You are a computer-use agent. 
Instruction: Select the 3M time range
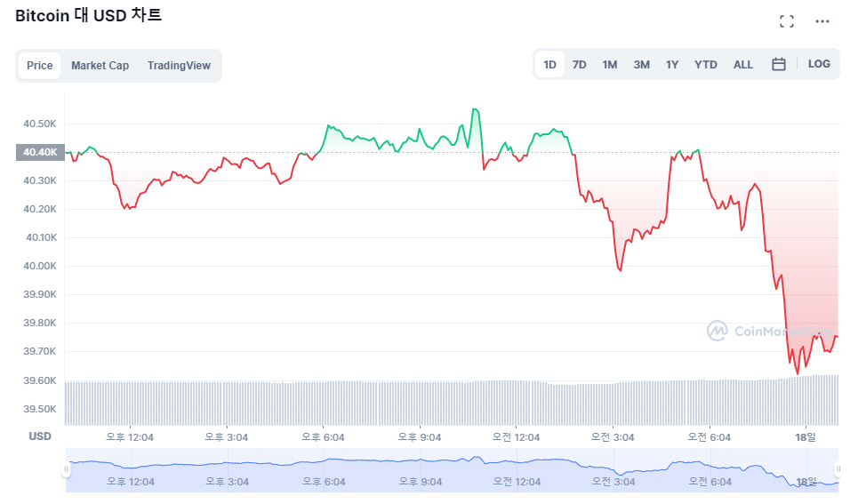coord(641,65)
